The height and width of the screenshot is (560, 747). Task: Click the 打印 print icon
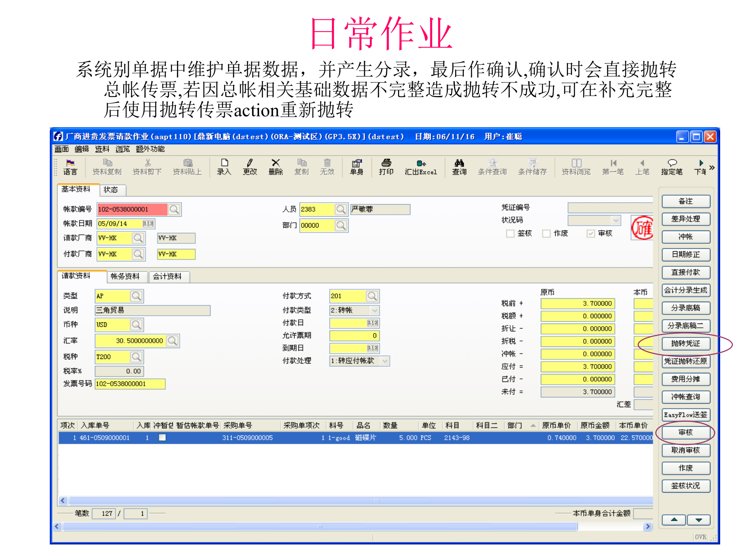386,166
